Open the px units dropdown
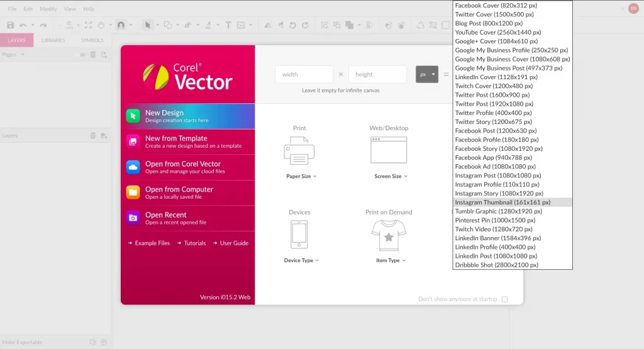Screen dimensions: 644x349 pos(427,74)
